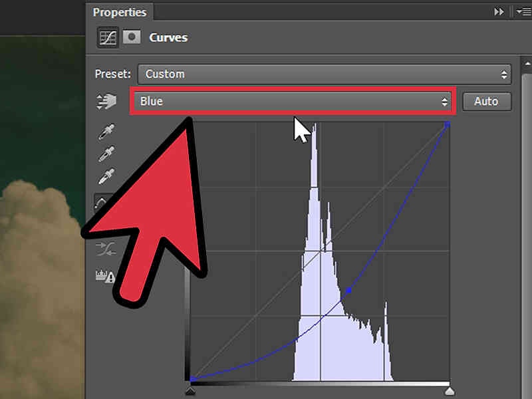Pick the black point eyedropper

pyautogui.click(x=106, y=132)
